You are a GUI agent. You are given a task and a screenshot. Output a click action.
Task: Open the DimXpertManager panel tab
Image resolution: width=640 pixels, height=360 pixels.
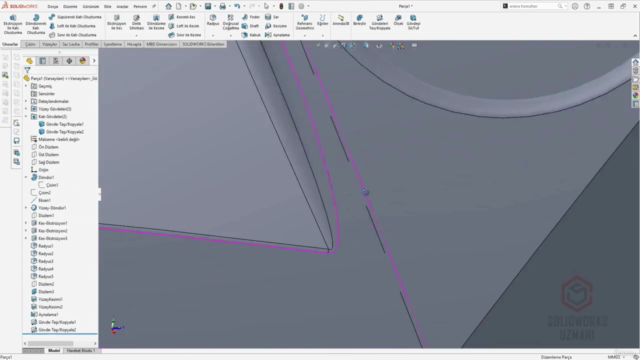(69, 61)
